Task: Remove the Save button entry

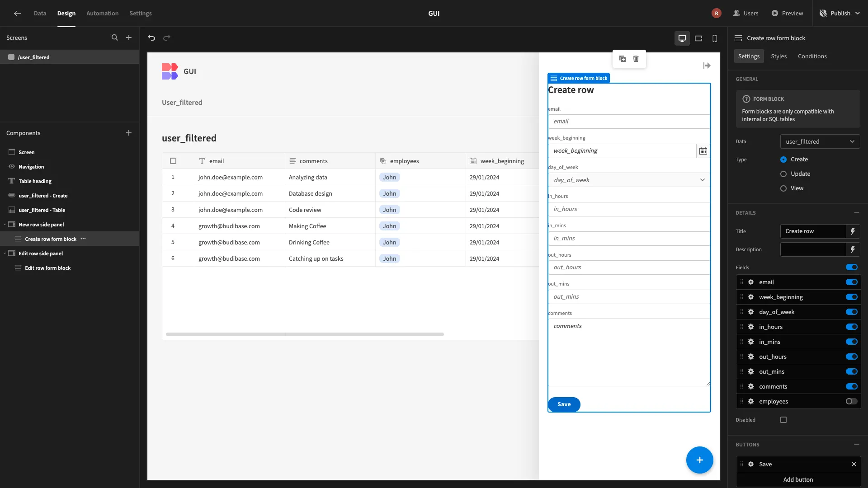Action: click(854, 464)
